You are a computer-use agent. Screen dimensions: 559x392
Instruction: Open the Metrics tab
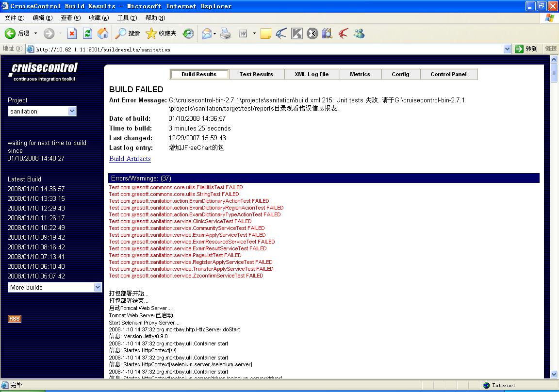pos(360,74)
